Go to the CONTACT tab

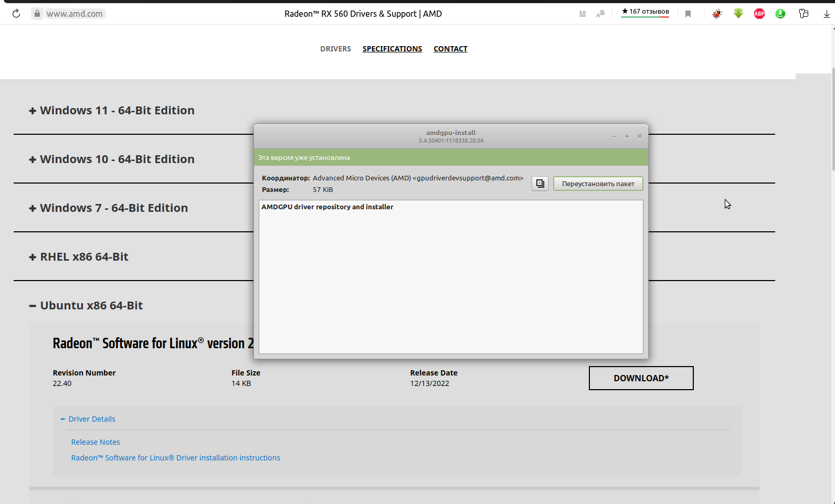(x=450, y=49)
